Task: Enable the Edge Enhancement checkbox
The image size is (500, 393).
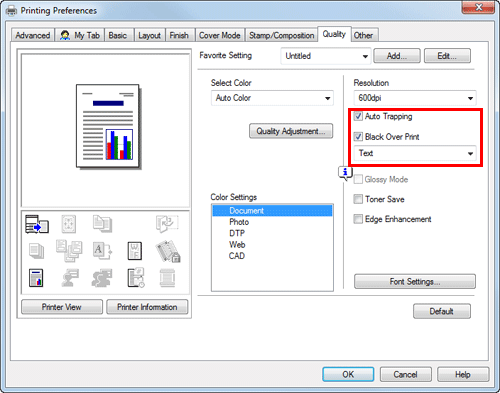Action: (x=358, y=219)
